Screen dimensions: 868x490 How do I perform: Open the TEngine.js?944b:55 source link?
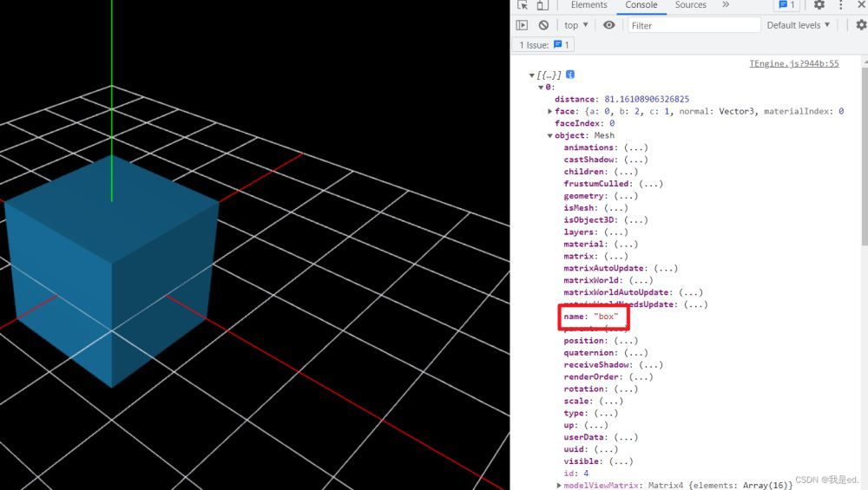pos(793,63)
